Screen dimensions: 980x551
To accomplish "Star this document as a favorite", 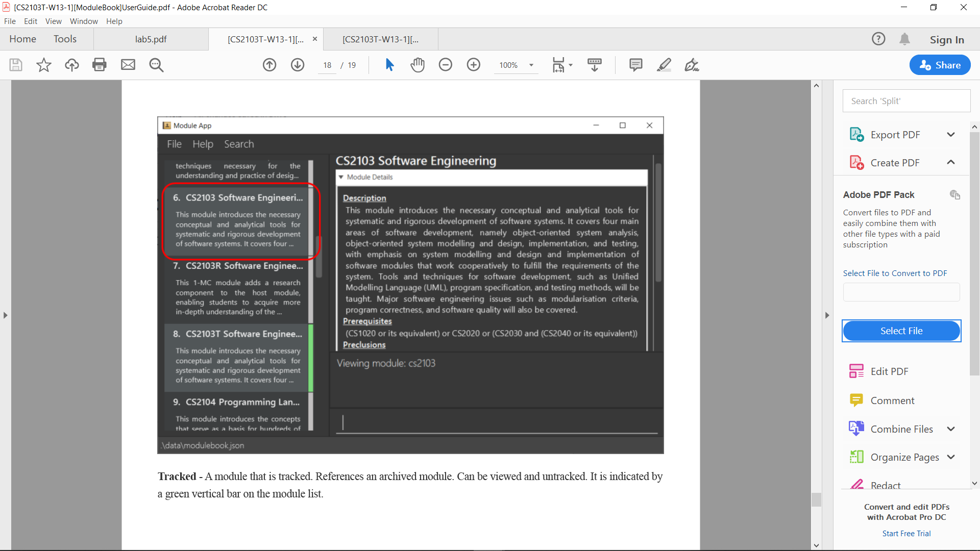I will [44, 65].
